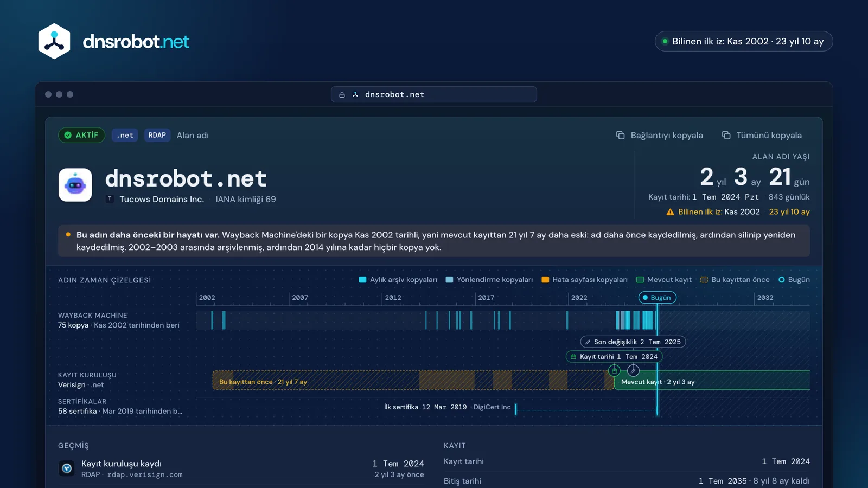Image resolution: width=868 pixels, height=488 pixels.
Task: Click the copy icon beside Tümünü kopyala
Action: [x=726, y=135]
